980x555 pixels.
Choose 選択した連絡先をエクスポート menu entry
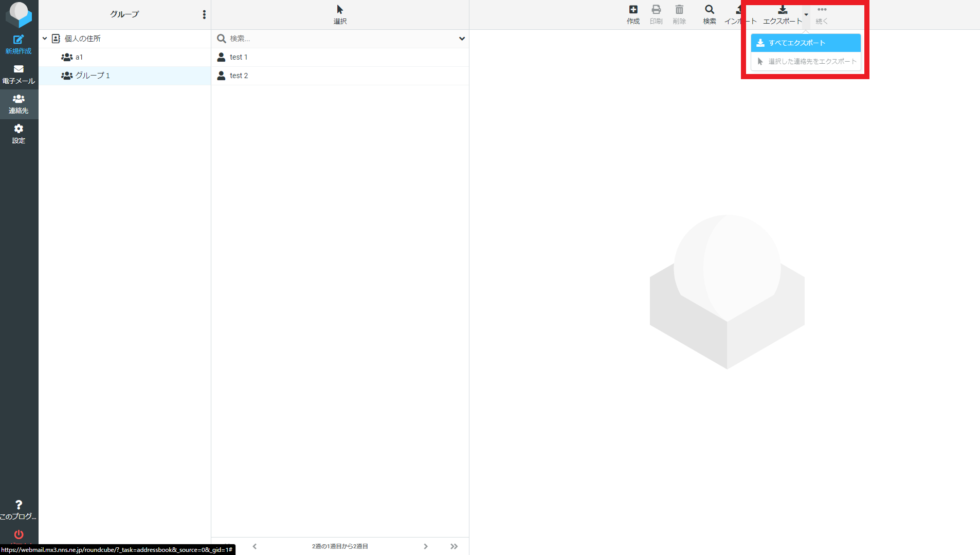[x=805, y=62]
